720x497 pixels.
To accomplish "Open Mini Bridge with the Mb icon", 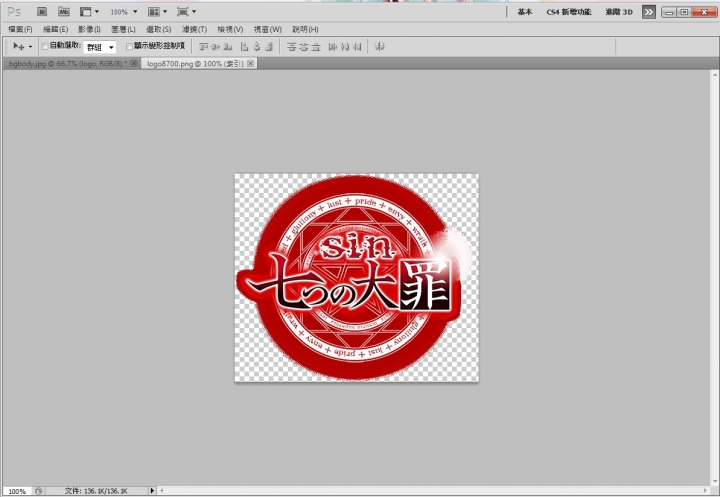I will 64,11.
